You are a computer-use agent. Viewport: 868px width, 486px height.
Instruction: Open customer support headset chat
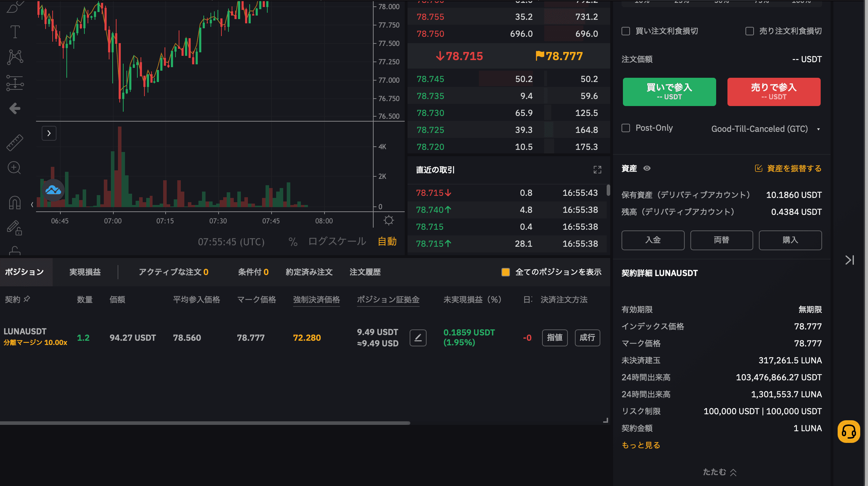pyautogui.click(x=848, y=431)
